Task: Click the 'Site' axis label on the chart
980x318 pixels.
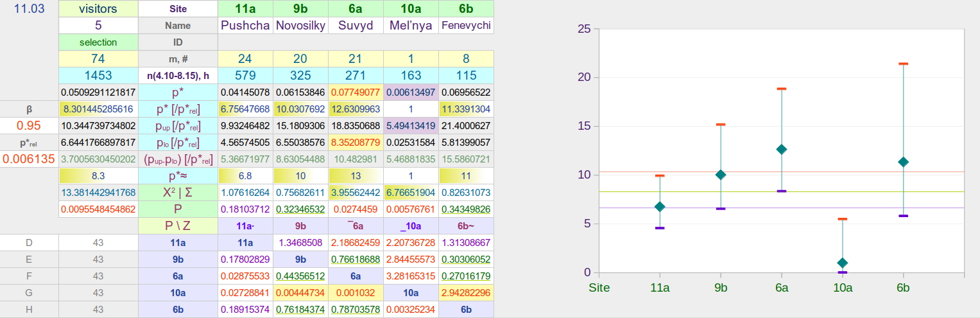Action: tap(599, 287)
